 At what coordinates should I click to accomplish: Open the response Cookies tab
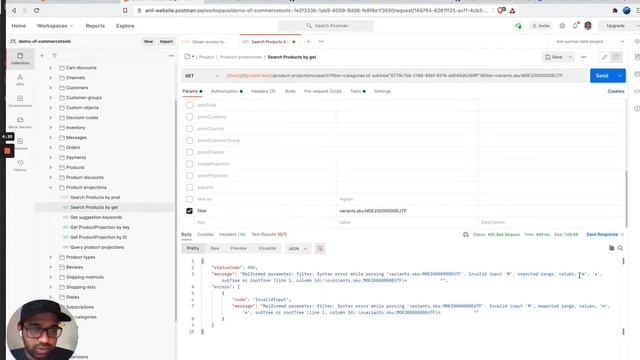[205, 235]
